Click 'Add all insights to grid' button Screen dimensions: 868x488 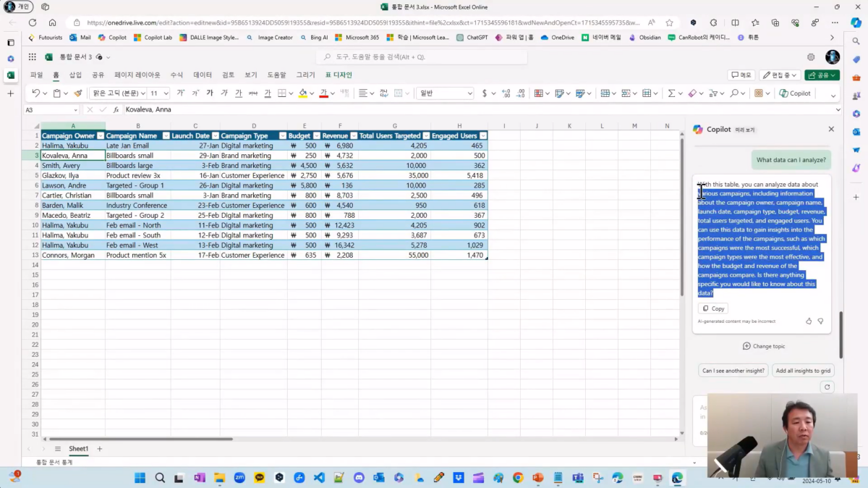pos(803,371)
